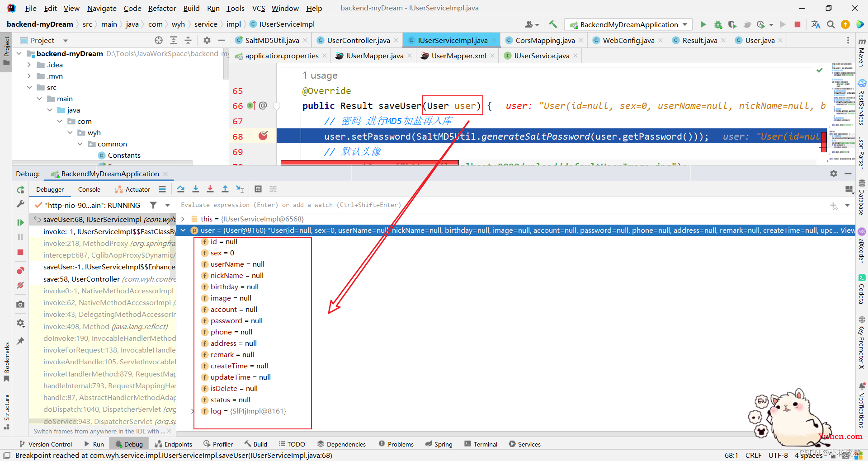Toggle the Pause Program button in debug sidebar
The image size is (868, 461).
point(20,237)
